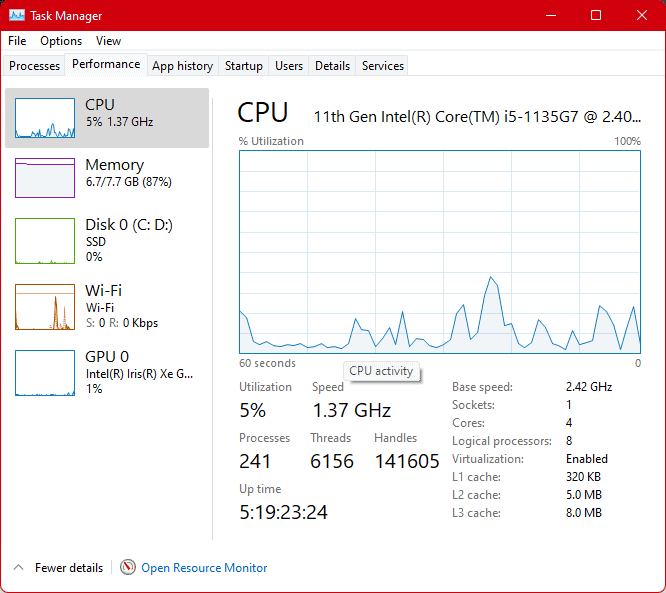Screen dimensions: 666x593
Task: Click the Up time value 5:19:23:24
Action: [283, 512]
